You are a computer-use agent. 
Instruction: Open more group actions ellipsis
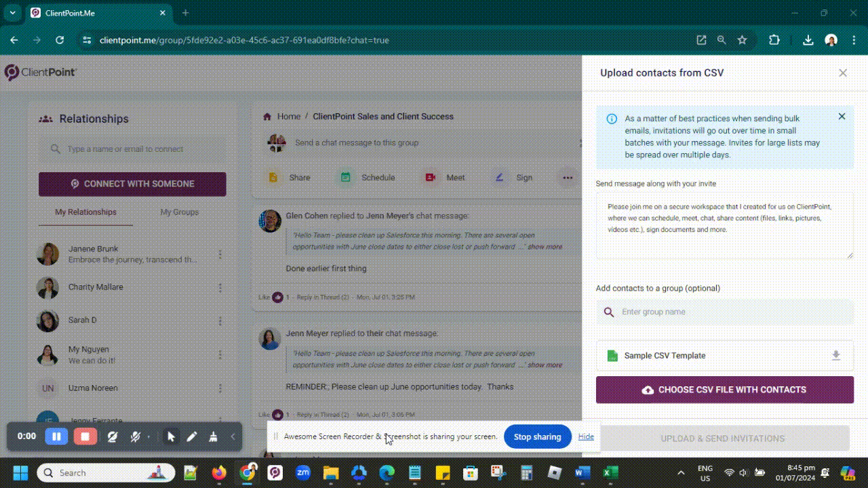567,178
